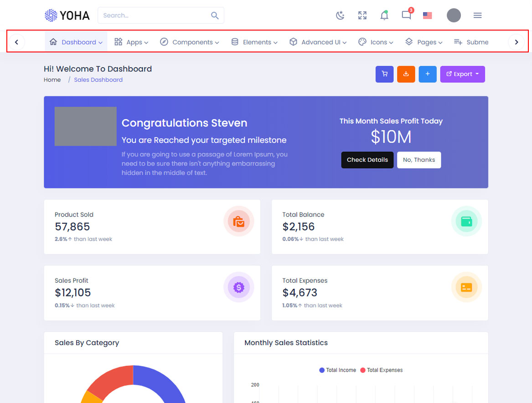Open the hamburger menu icon
The image size is (532, 403).
(477, 15)
